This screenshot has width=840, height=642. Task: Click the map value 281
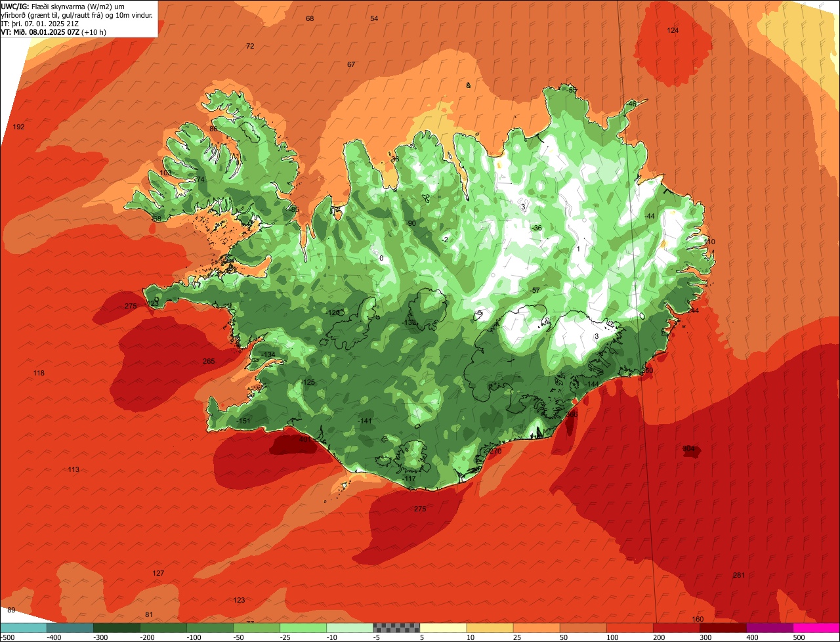tap(739, 575)
